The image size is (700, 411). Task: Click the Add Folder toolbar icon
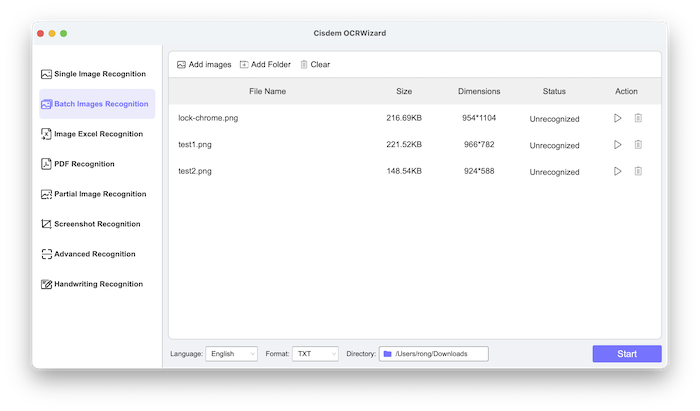coord(244,65)
